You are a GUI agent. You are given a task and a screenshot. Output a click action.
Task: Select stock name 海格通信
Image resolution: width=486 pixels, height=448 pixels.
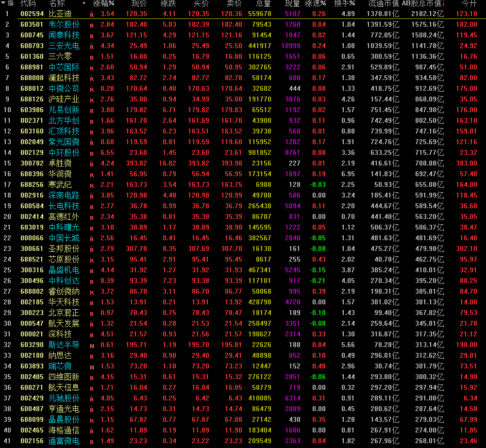(x=64, y=430)
